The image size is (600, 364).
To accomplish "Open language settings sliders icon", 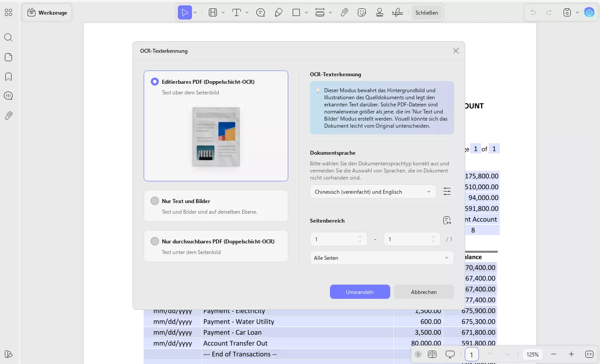I will (x=447, y=192).
